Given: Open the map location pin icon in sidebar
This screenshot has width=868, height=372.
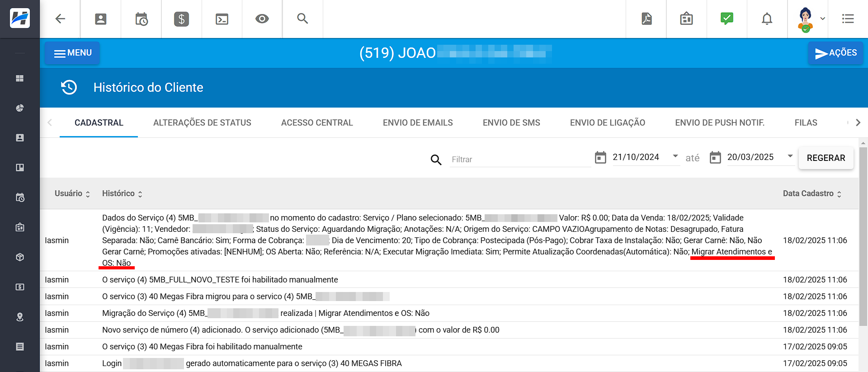Looking at the screenshot, I should 20,317.
